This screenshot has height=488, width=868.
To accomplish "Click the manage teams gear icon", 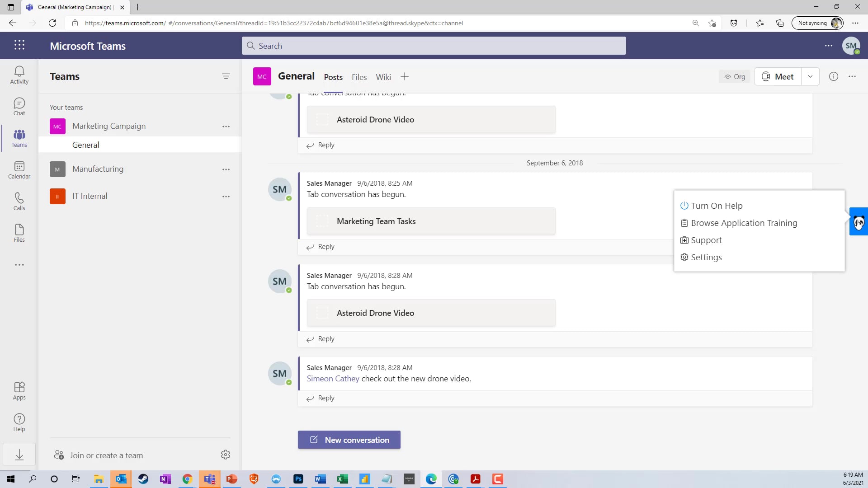I will pos(226,455).
